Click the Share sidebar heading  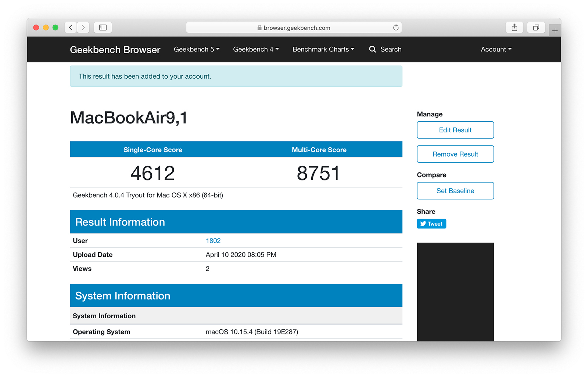(426, 212)
